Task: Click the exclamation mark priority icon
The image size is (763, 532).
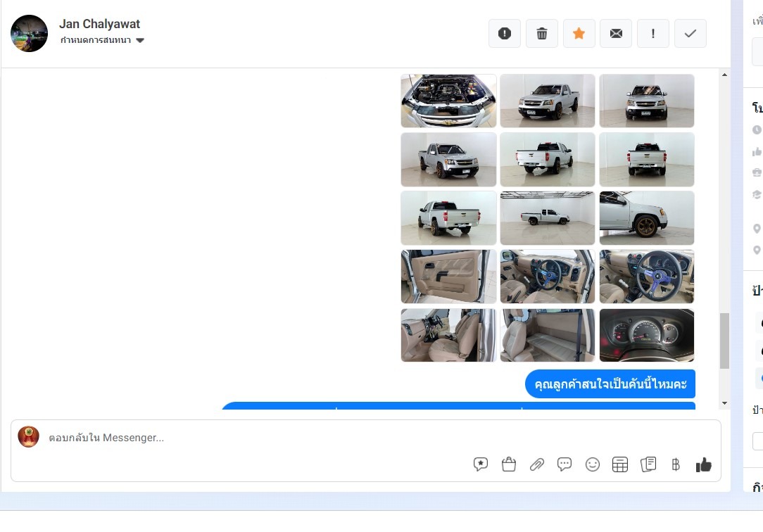Action: click(x=653, y=34)
